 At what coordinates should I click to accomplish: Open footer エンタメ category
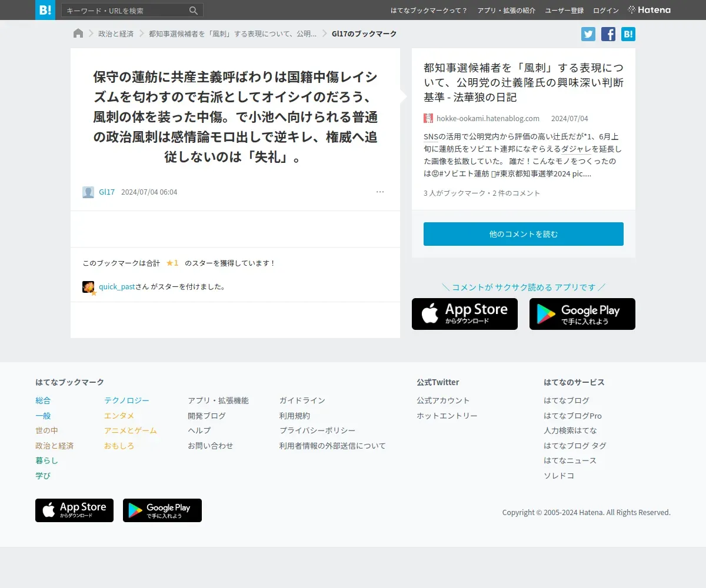119,416
